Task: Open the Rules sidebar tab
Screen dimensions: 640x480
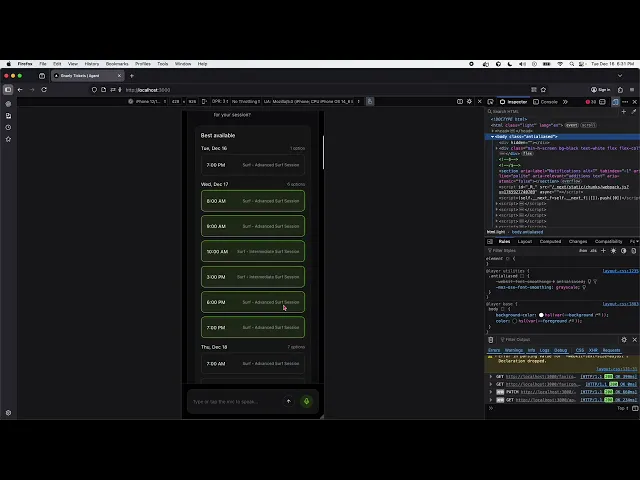Action: point(504,241)
